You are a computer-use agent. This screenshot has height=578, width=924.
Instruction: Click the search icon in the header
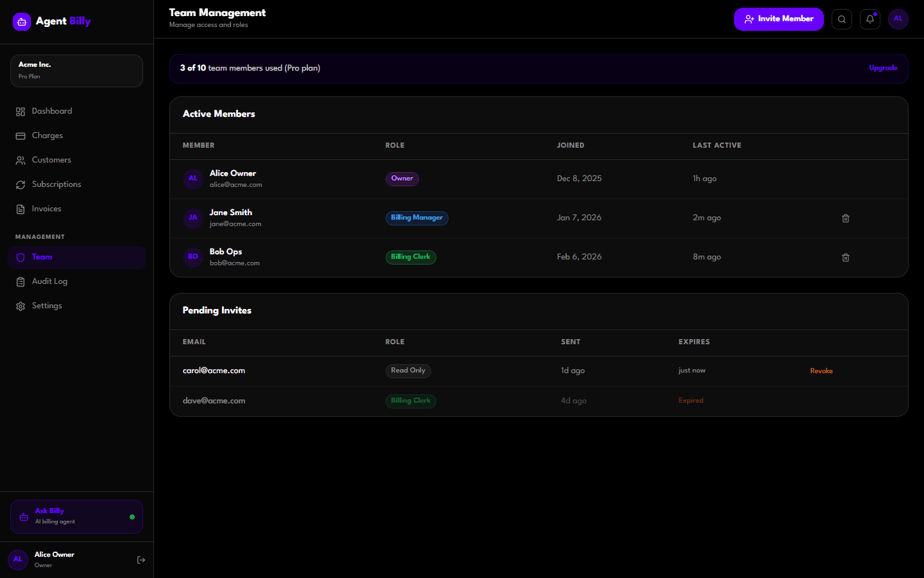point(842,19)
